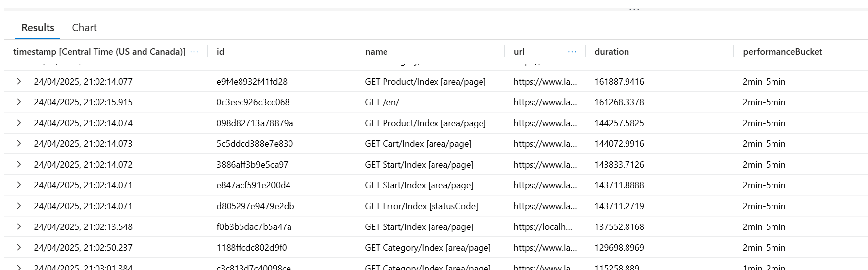Expand row with id 098d82713a78879a

19,123
